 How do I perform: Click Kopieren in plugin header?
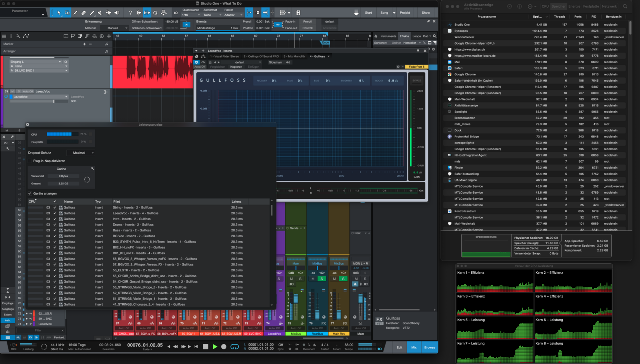click(236, 67)
